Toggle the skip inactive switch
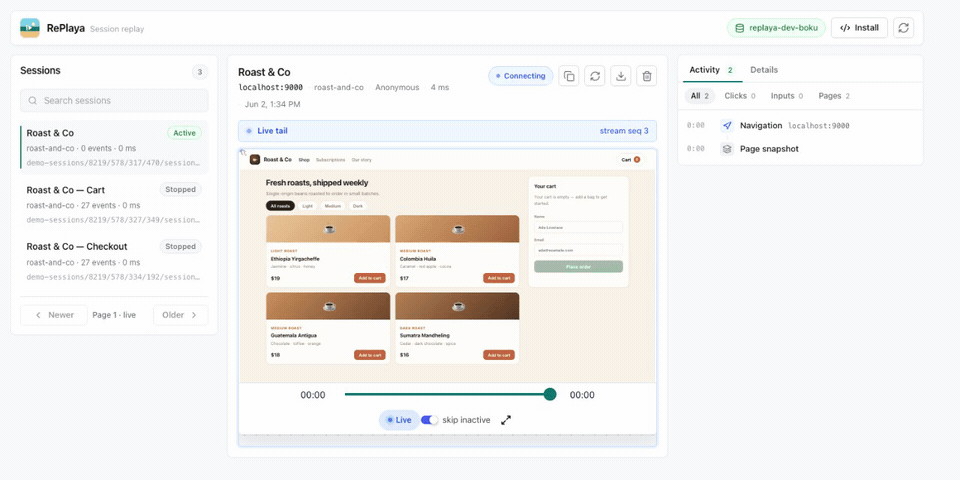Image resolution: width=960 pixels, height=480 pixels. point(430,420)
